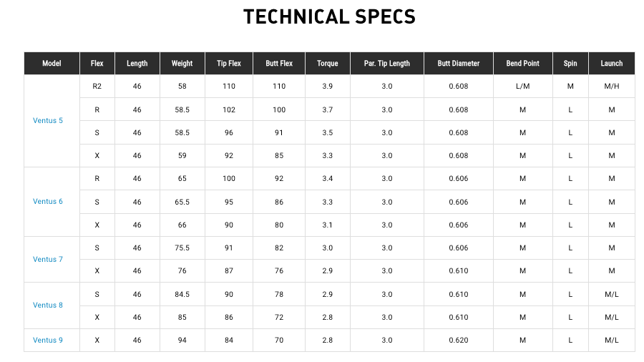
Task: Click the Butt Diameter column header
Action: 459,63
